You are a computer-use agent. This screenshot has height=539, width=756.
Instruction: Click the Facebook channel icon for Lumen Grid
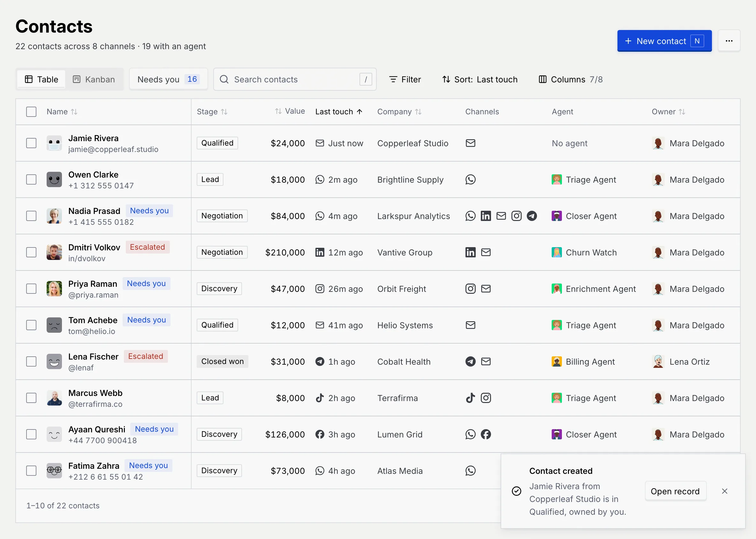tap(486, 435)
